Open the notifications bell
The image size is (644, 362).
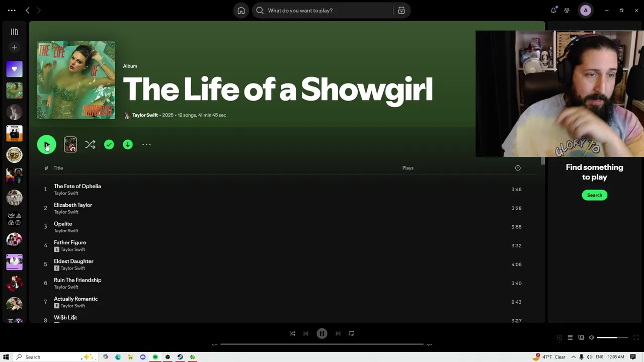[553, 10]
